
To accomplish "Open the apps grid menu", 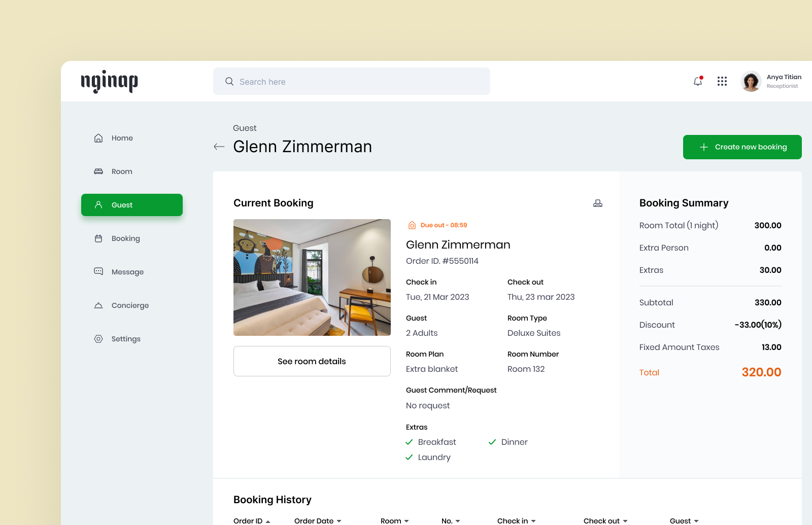I will (722, 81).
